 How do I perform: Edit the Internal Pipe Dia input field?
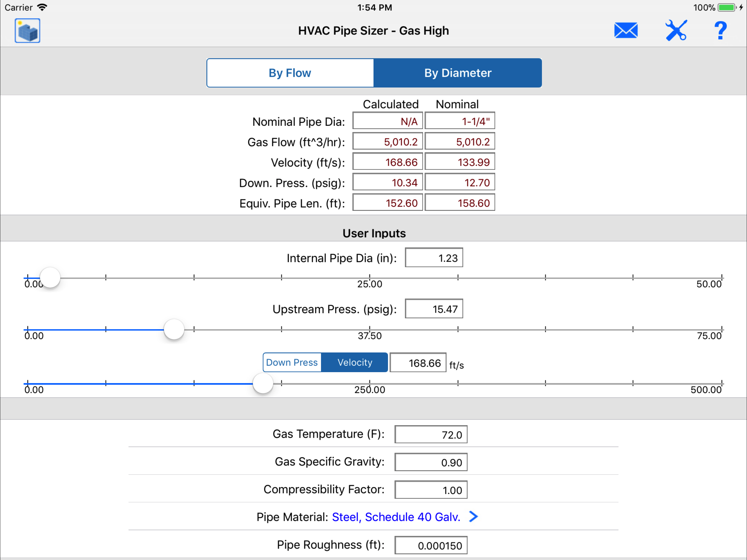coord(434,258)
